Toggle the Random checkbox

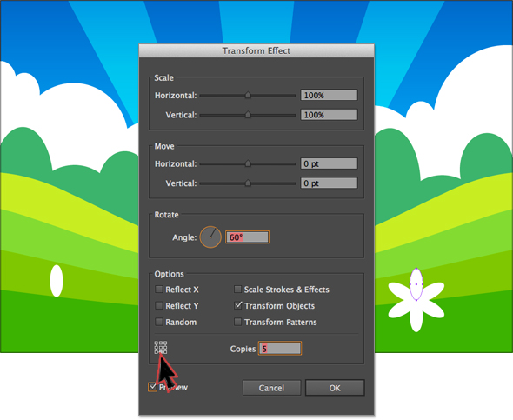point(159,322)
